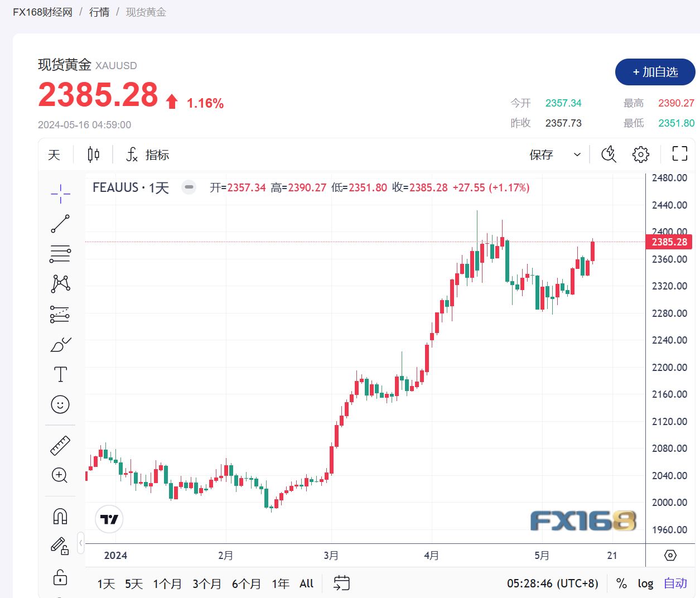Activate the zoom-in magnifier tool
700x598 pixels.
click(x=59, y=475)
